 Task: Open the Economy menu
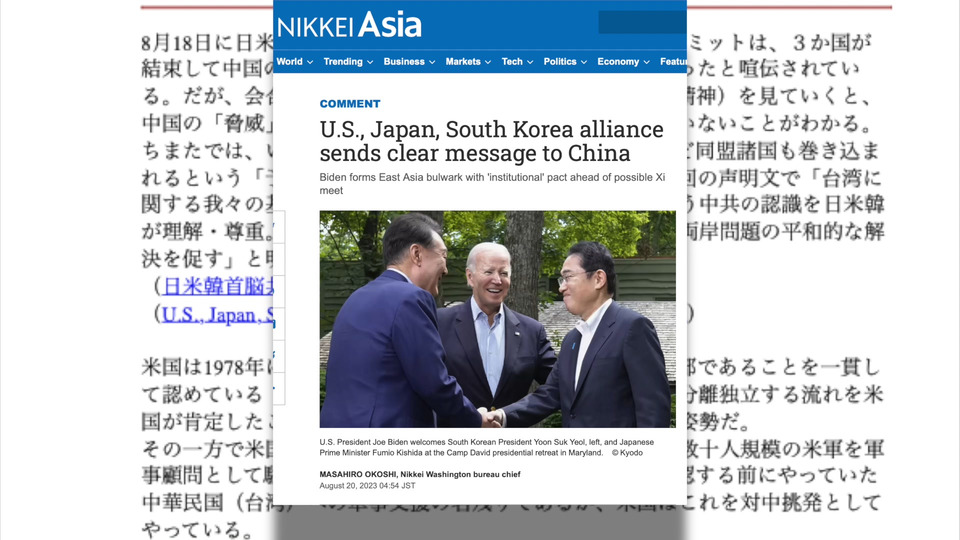[623, 62]
